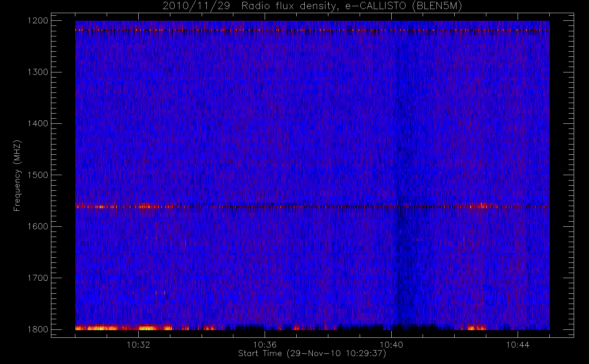The width and height of the screenshot is (589, 364).
Task: Click the 1800 frequency tick label
Action: point(38,329)
